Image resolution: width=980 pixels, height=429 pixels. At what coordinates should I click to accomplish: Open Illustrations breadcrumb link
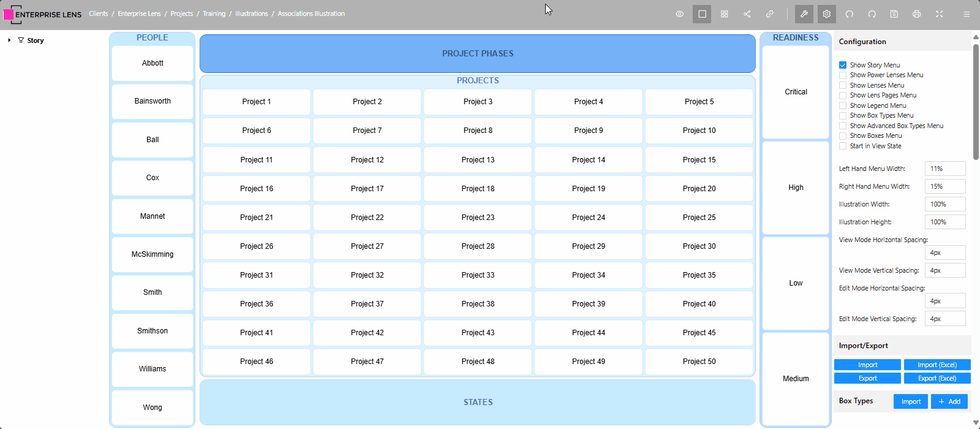click(251, 13)
